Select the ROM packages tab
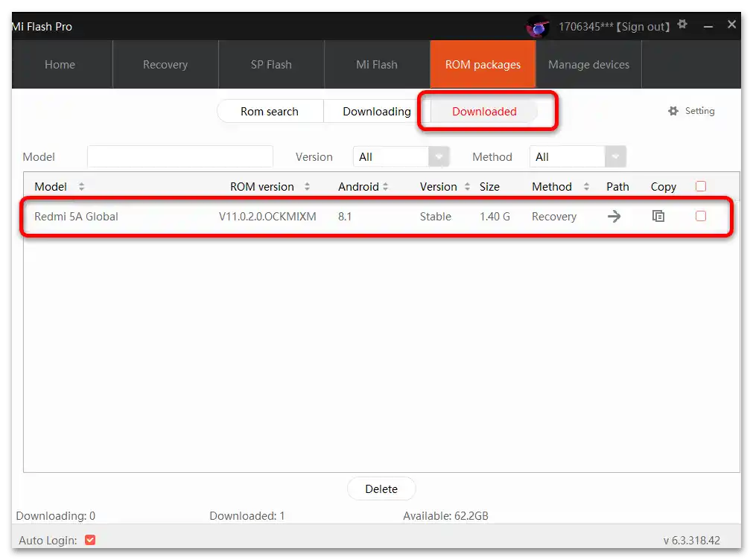Screen dimensions: 753x560 (x=483, y=64)
